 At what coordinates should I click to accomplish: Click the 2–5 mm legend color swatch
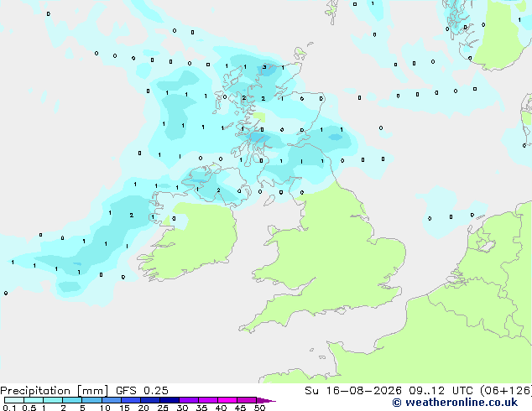pyautogui.click(x=72, y=400)
